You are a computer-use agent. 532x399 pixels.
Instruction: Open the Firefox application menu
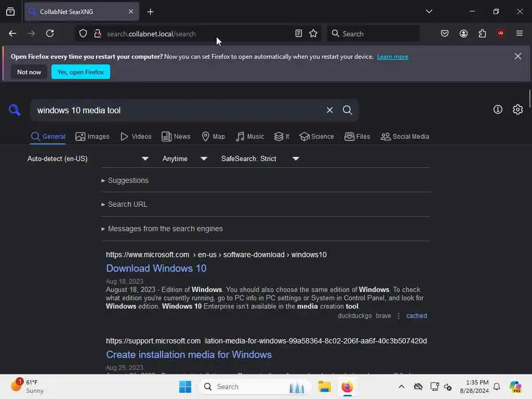point(520,33)
